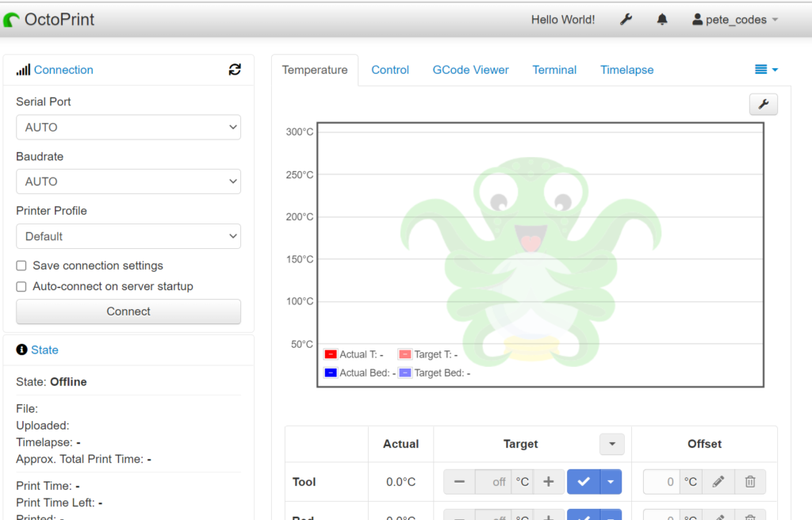Toggle Target T series in graph legend
Image resolution: width=812 pixels, height=520 pixels.
pos(405,354)
